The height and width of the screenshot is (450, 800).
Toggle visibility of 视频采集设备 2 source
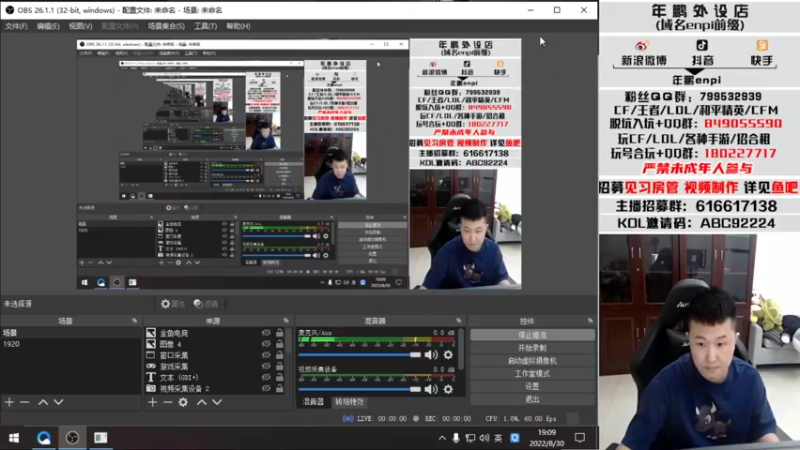(266, 388)
